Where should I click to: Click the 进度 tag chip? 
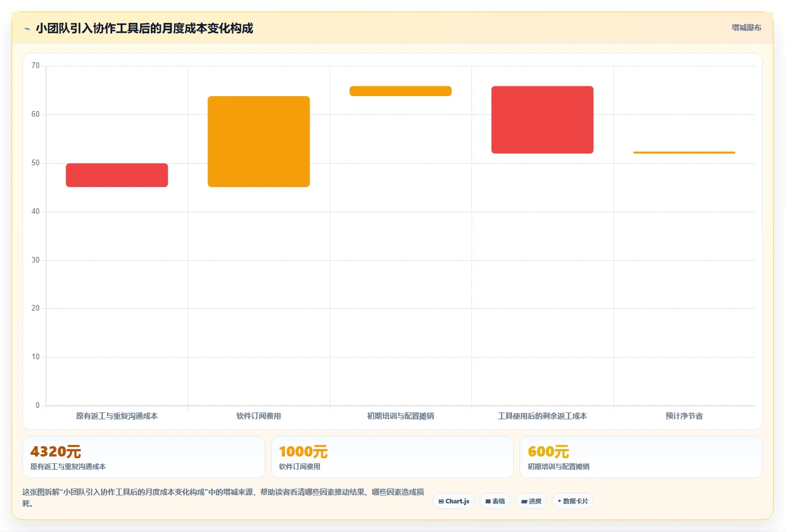(x=531, y=501)
